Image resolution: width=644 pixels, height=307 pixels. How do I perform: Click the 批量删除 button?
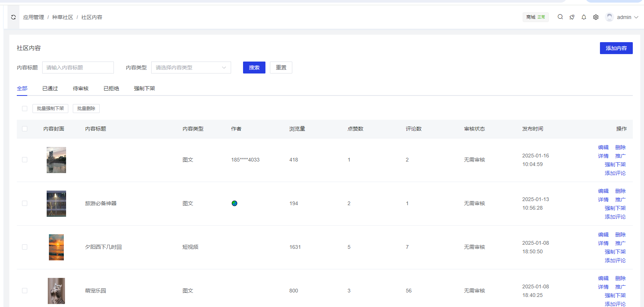click(x=86, y=109)
